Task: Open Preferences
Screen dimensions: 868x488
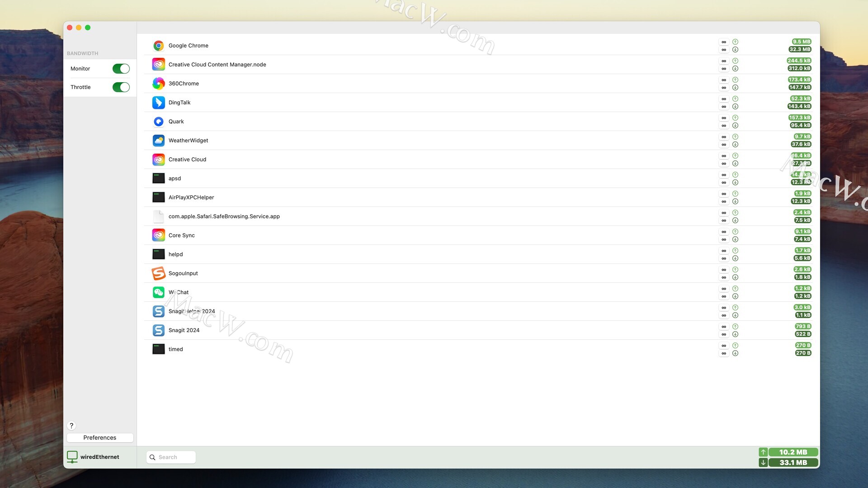Action: coord(100,437)
